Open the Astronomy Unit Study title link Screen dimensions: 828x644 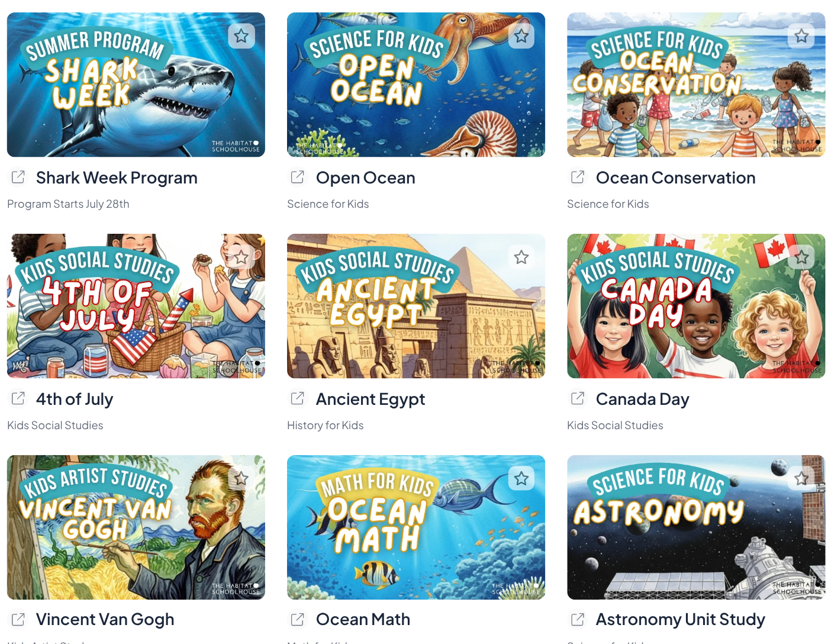pos(681,619)
